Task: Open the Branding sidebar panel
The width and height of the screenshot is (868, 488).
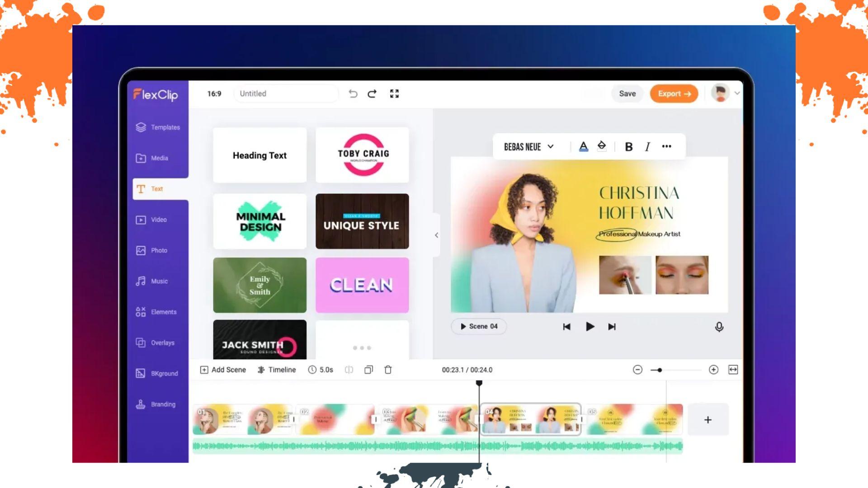Action: coord(156,404)
